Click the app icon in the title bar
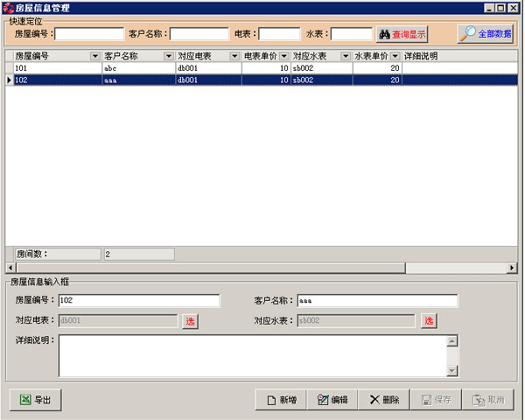This screenshot has width=525, height=420. (9, 8)
